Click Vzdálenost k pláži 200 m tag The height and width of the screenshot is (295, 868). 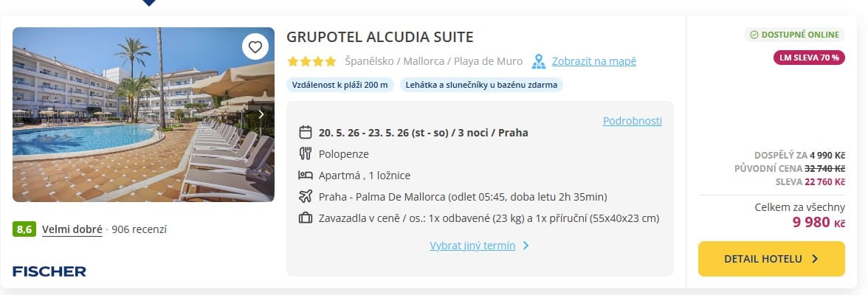click(x=340, y=86)
